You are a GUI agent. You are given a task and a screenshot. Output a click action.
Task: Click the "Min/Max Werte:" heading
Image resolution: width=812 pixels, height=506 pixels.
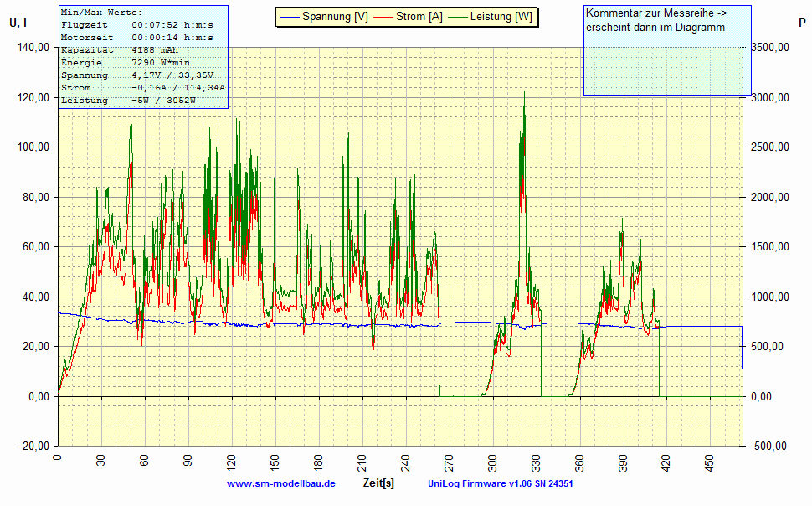coord(101,13)
